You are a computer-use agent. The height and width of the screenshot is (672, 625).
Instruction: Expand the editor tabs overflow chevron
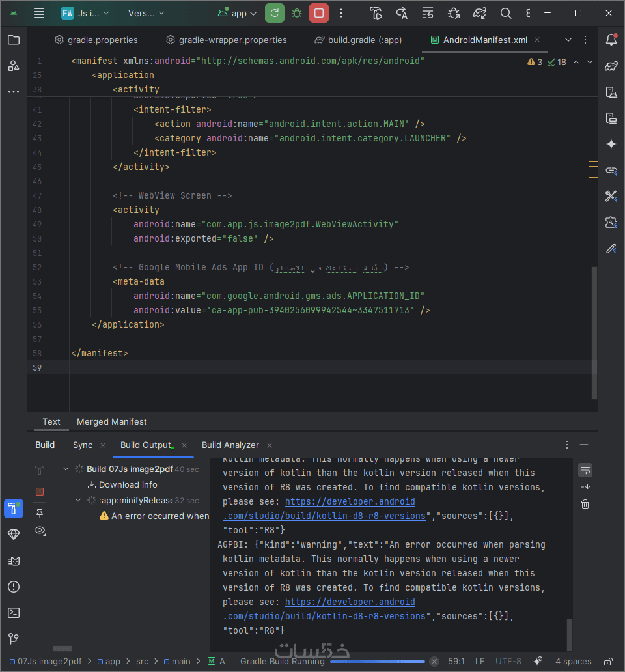click(x=568, y=40)
